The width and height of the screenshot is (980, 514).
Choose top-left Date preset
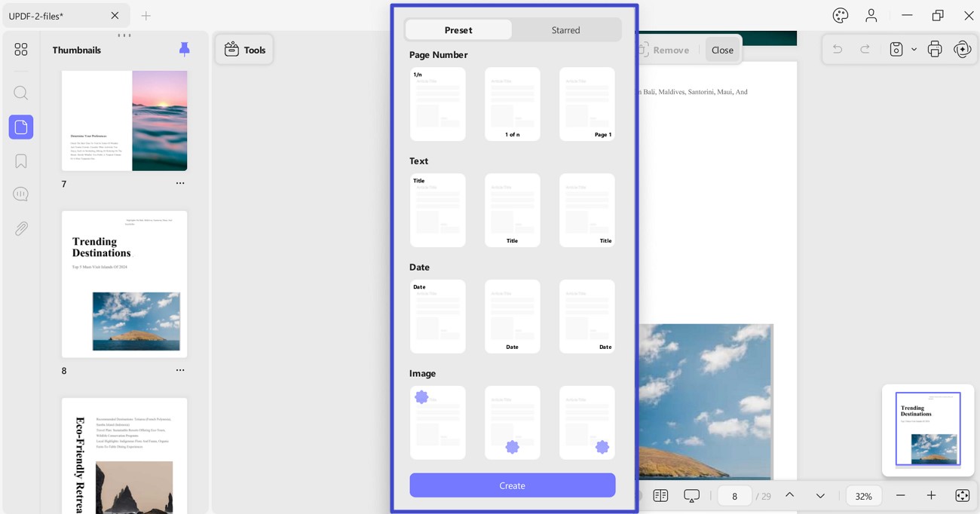pos(437,317)
